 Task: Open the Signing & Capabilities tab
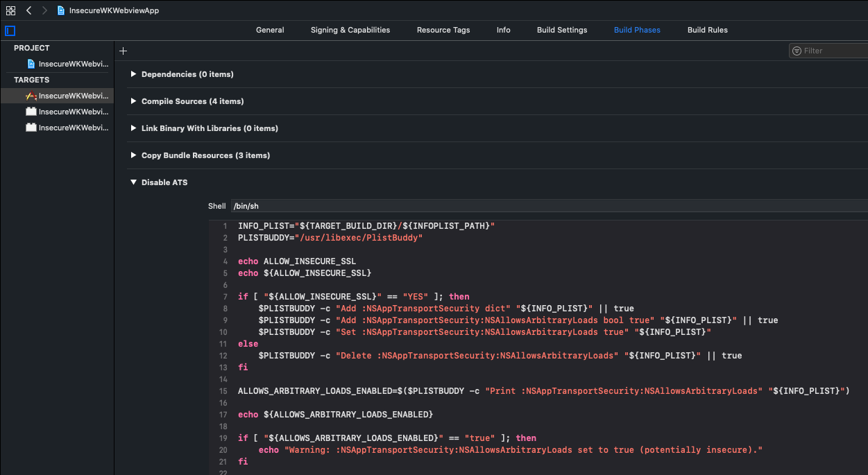(350, 30)
